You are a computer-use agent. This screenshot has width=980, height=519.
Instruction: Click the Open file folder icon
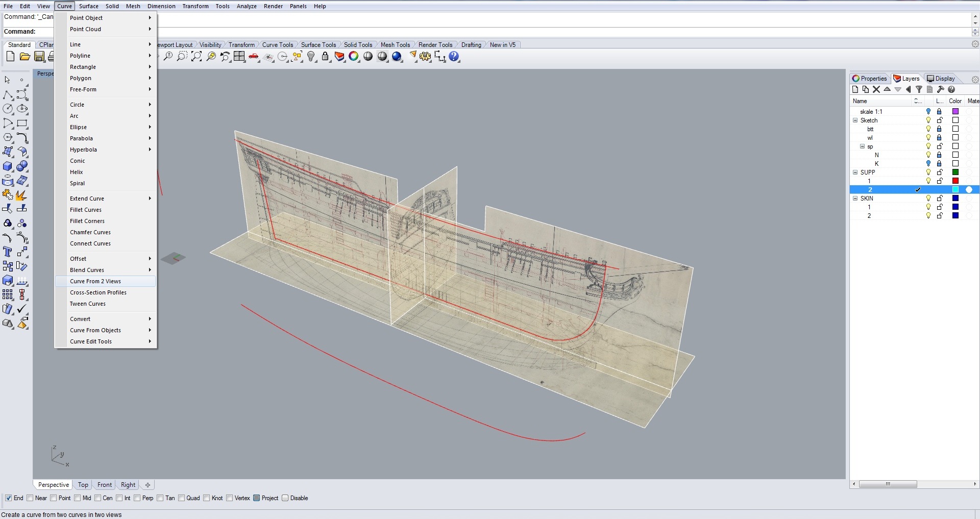24,57
